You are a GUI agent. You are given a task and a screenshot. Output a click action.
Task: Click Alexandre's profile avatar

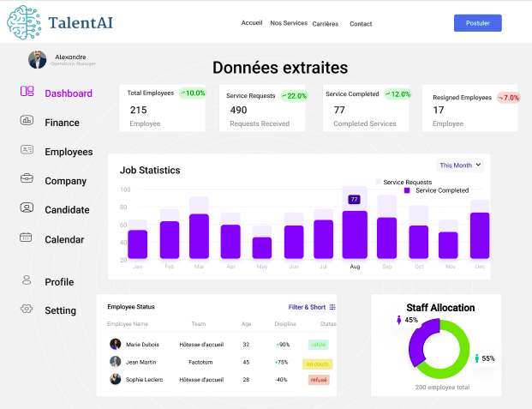(38, 59)
